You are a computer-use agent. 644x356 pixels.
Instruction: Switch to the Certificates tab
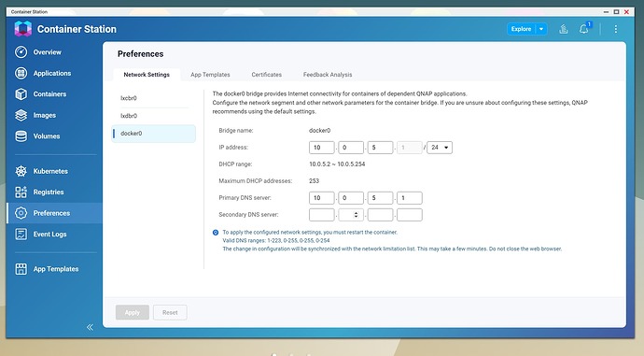(x=267, y=75)
